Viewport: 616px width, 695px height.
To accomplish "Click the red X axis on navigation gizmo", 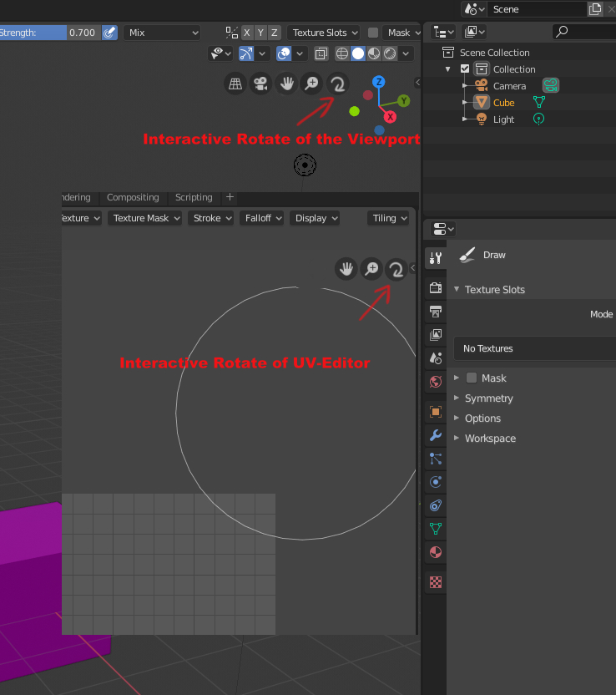I will pyautogui.click(x=390, y=117).
